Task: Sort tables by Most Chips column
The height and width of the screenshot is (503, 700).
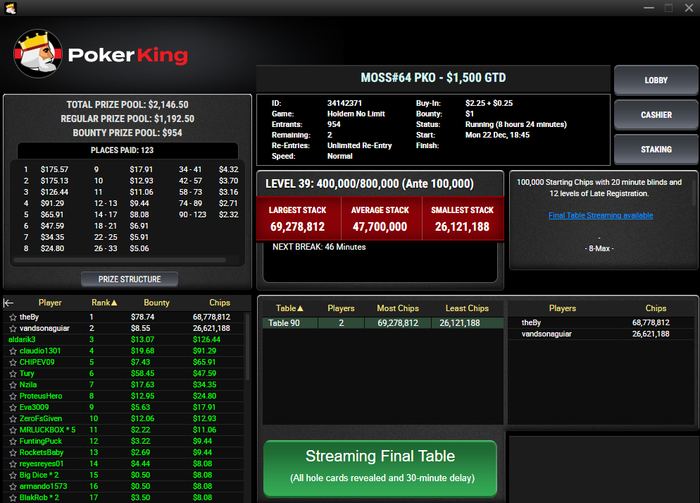Action: pos(398,308)
